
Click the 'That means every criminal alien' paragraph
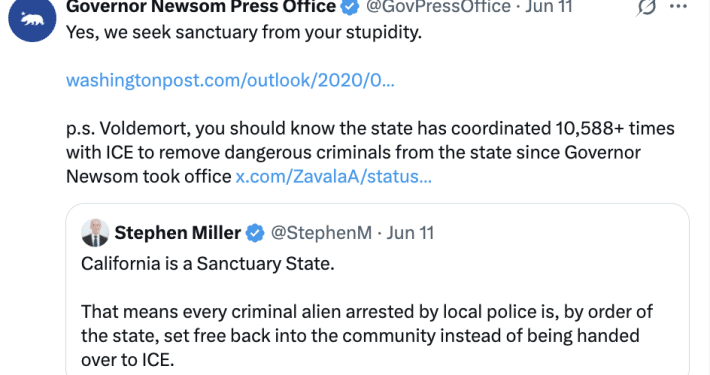[367, 336]
